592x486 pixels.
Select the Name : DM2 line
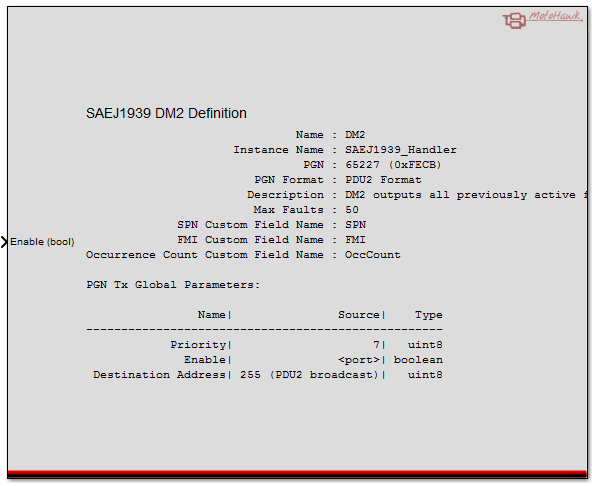click(330, 135)
